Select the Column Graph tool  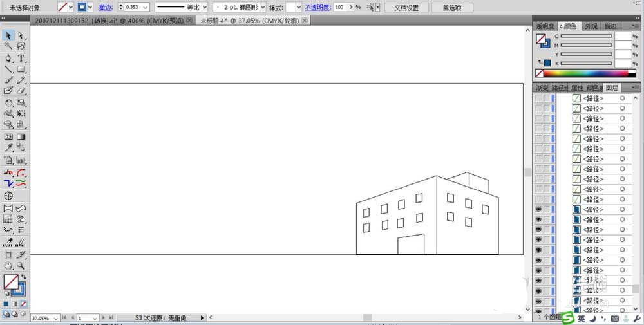(21, 160)
